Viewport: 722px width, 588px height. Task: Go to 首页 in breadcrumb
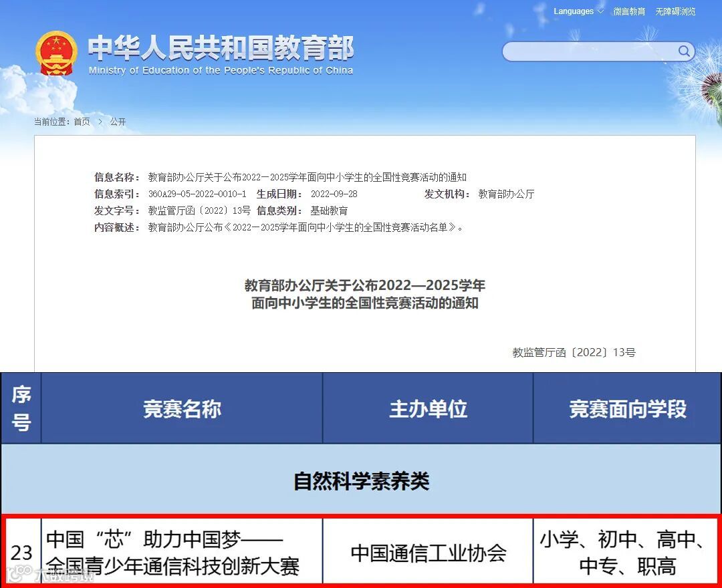[x=82, y=122]
